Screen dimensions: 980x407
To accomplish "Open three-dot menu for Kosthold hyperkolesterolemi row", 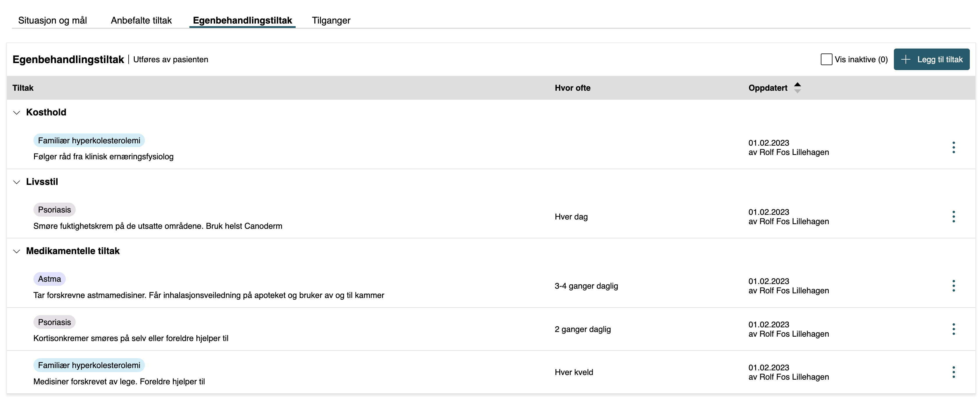I will click(x=953, y=147).
